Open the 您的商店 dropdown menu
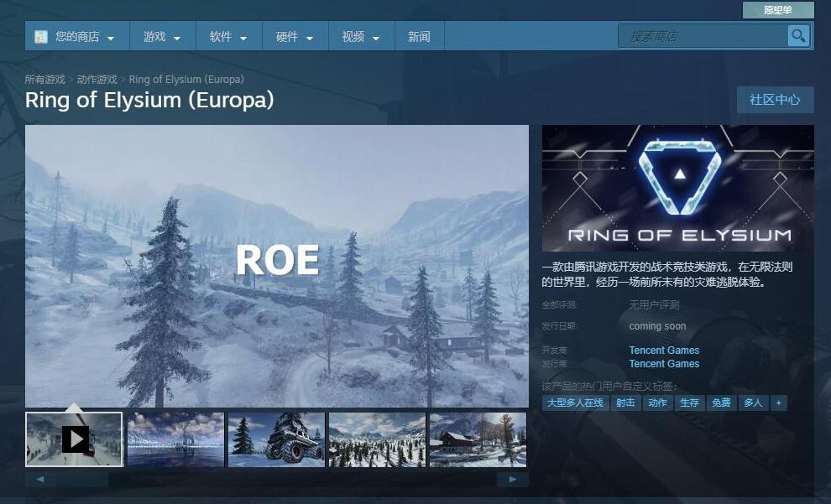Viewport: 831px width, 504px height. [77, 37]
